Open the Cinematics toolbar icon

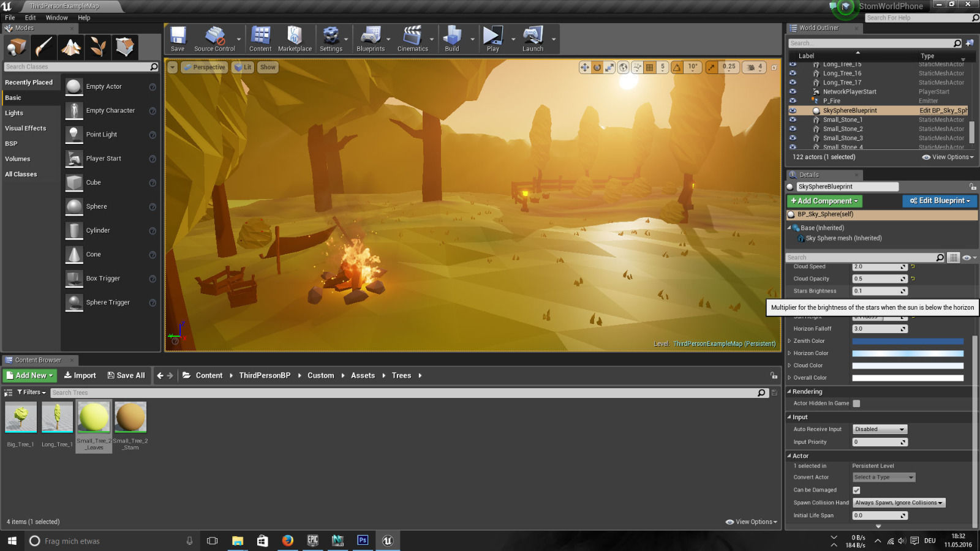pyautogui.click(x=412, y=39)
